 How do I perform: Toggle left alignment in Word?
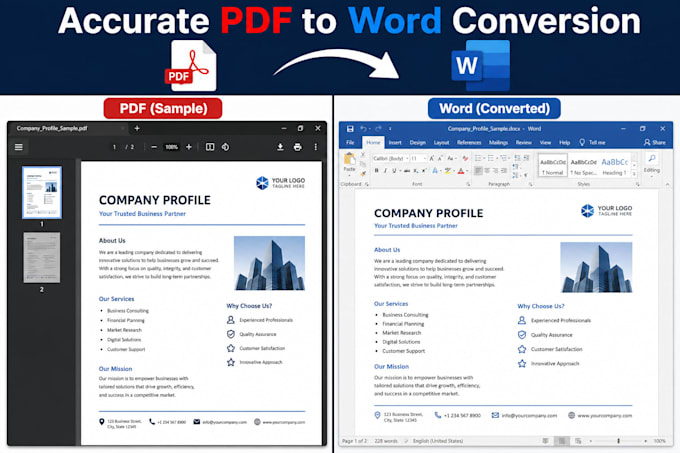(478, 171)
